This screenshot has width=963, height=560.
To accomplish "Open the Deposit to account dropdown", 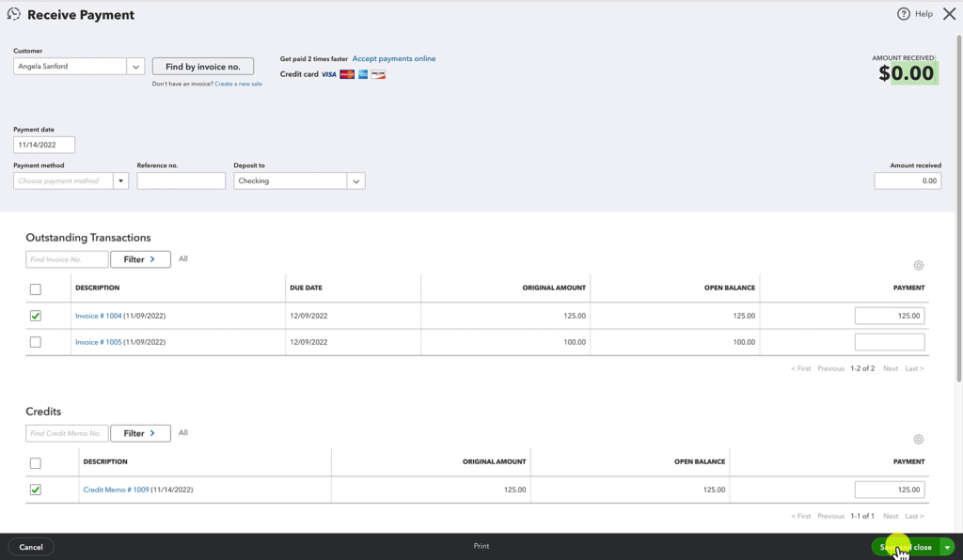I will (x=355, y=180).
